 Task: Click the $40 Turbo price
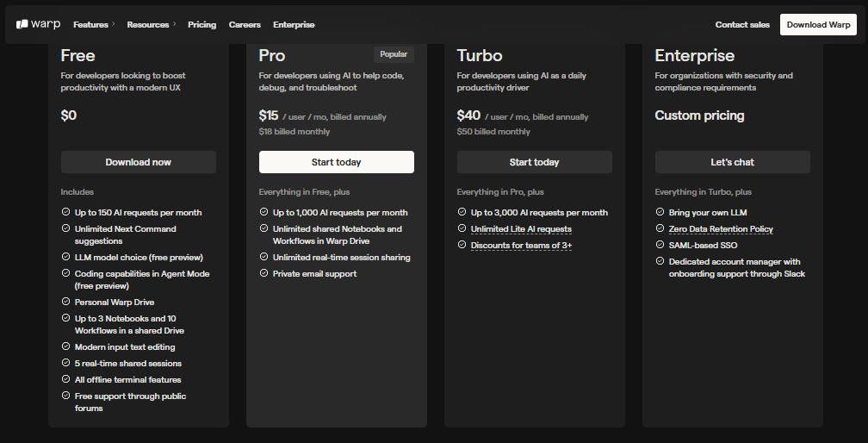(x=468, y=115)
